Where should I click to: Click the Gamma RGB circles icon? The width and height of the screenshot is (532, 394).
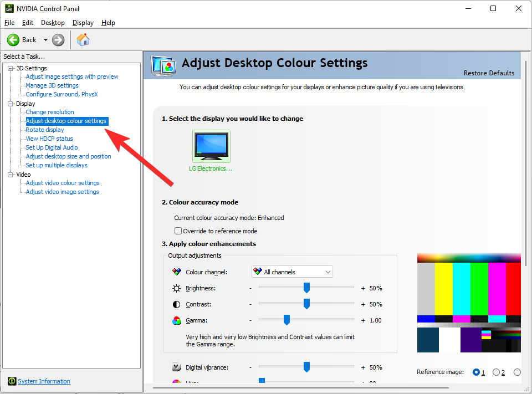click(x=176, y=320)
